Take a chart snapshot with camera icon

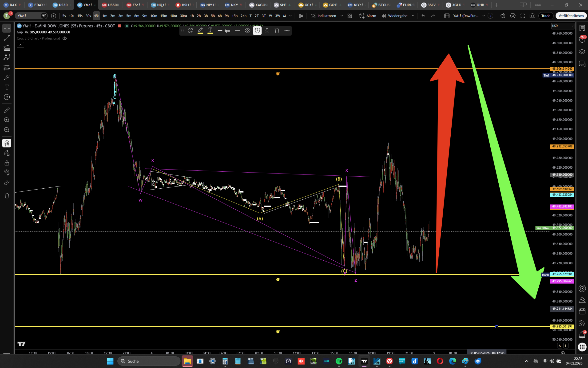tap(532, 16)
